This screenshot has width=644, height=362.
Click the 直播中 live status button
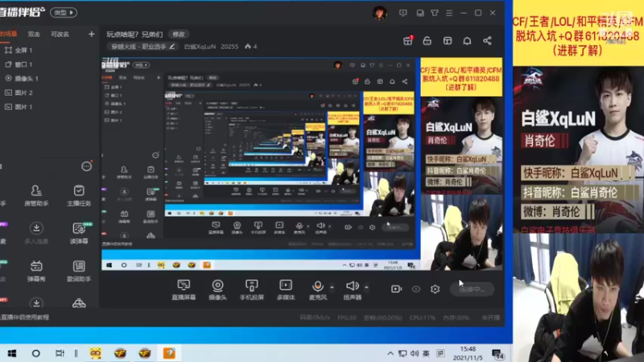[472, 290]
